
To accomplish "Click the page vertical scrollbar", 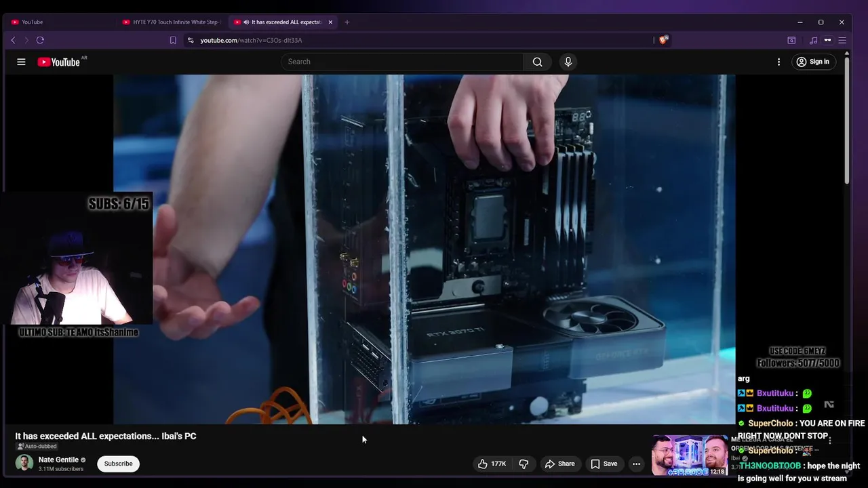I will (847, 122).
